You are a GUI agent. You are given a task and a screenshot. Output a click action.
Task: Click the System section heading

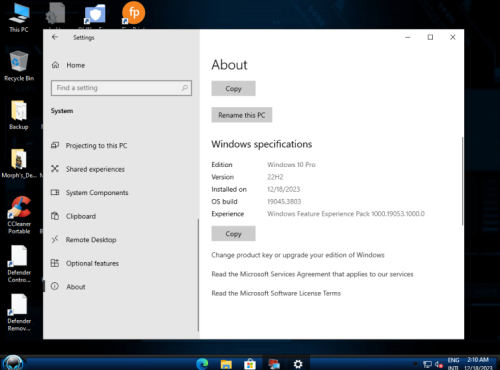(62, 111)
